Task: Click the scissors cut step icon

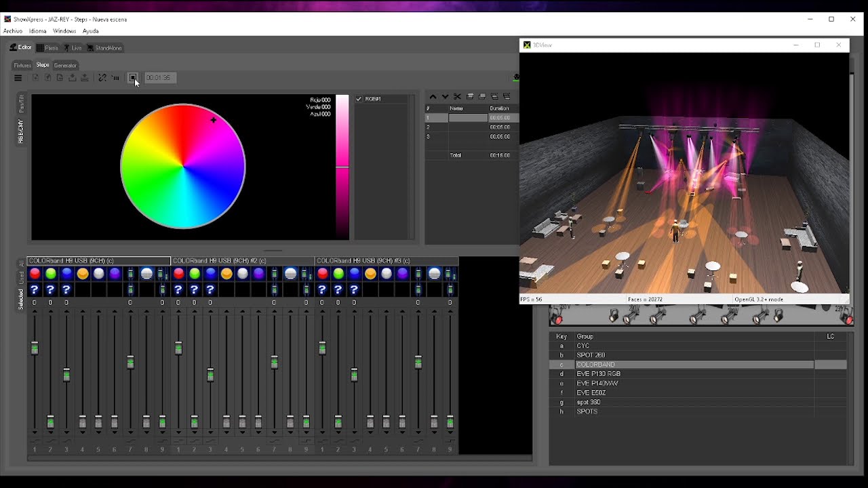Action: click(x=457, y=97)
